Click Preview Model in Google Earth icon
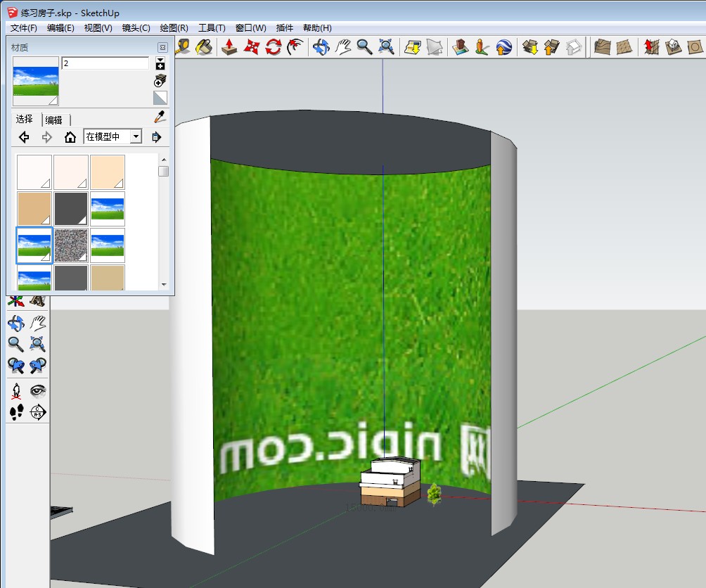706x588 pixels. (x=503, y=47)
